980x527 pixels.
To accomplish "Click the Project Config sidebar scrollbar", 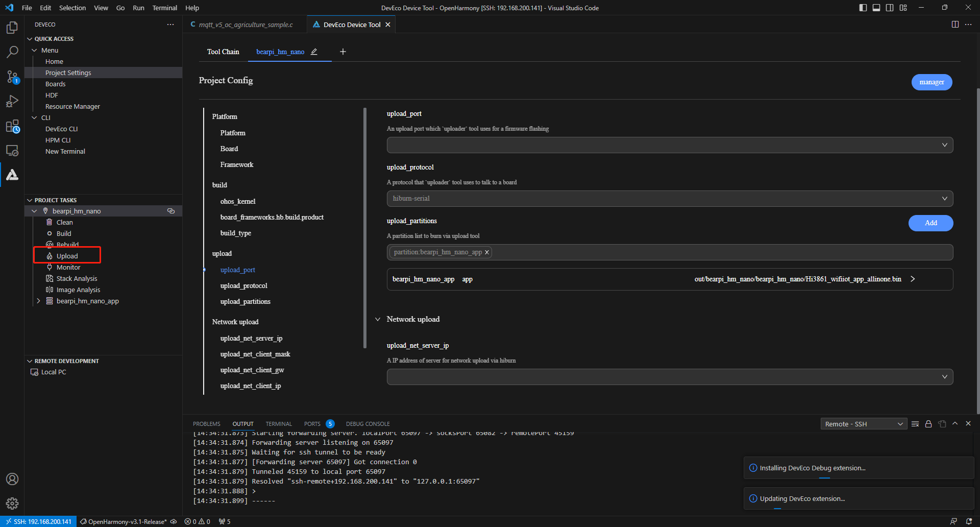I will point(365,228).
